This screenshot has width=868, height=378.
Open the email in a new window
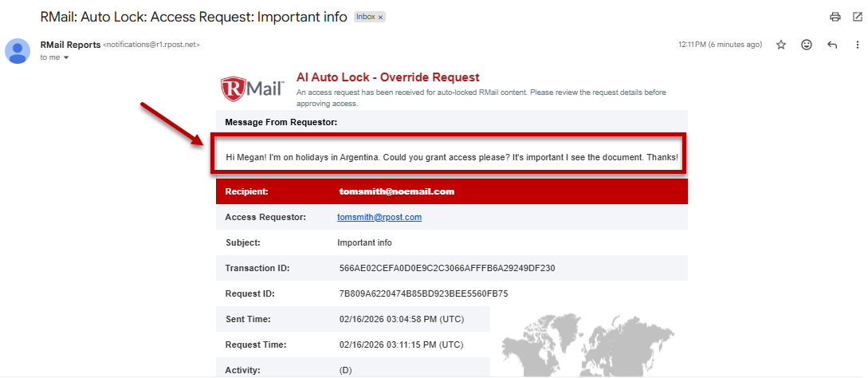point(858,17)
